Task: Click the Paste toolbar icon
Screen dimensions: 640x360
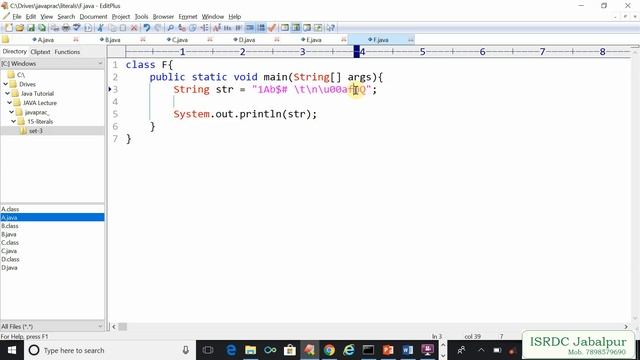Action: pos(123,28)
